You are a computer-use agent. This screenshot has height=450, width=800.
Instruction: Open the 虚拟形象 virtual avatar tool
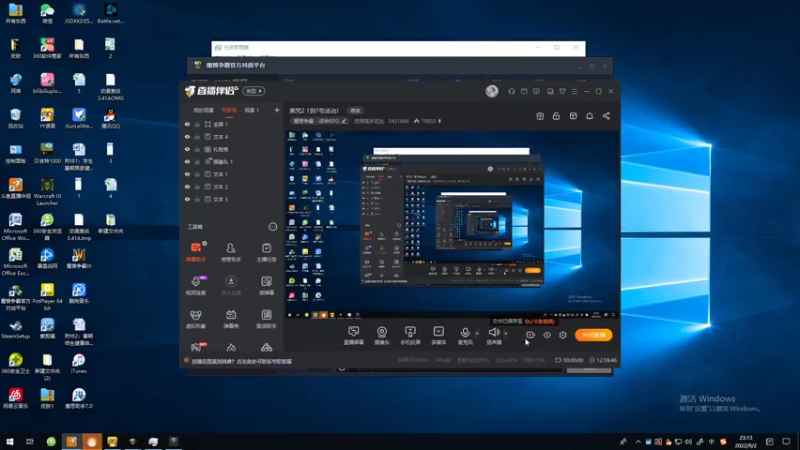[196, 318]
